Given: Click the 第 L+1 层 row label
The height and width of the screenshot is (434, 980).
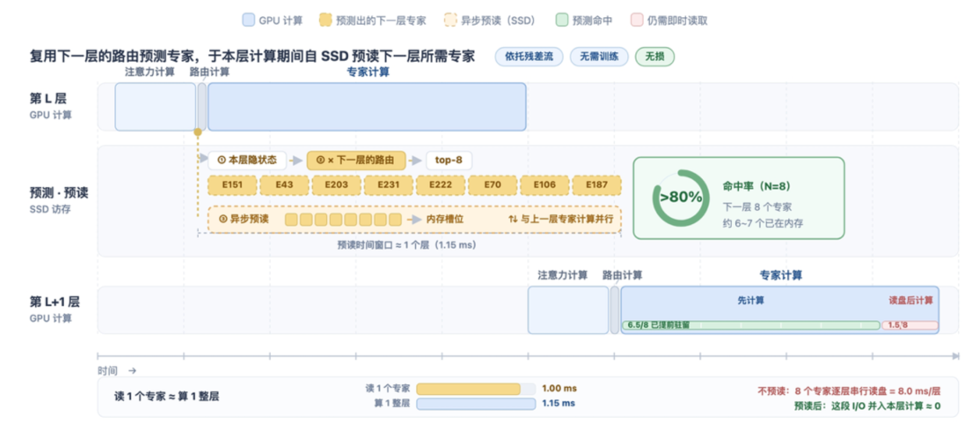Looking at the screenshot, I should [55, 301].
